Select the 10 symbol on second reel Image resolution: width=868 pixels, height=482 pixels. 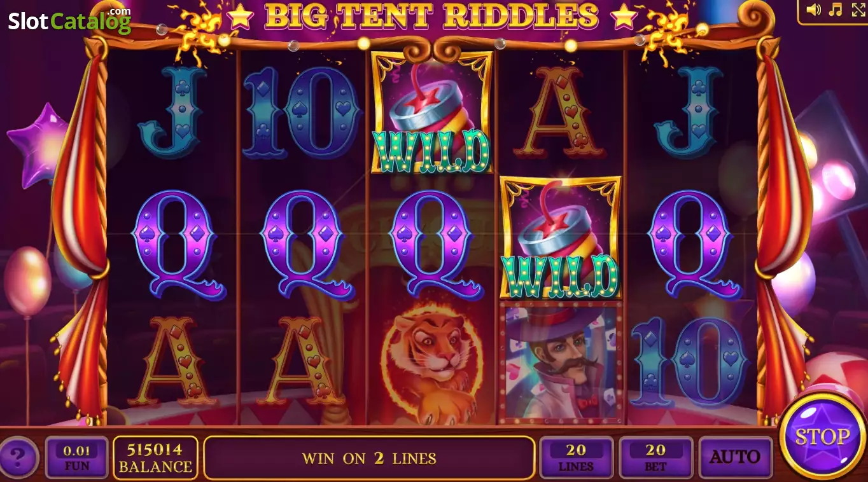coord(302,113)
